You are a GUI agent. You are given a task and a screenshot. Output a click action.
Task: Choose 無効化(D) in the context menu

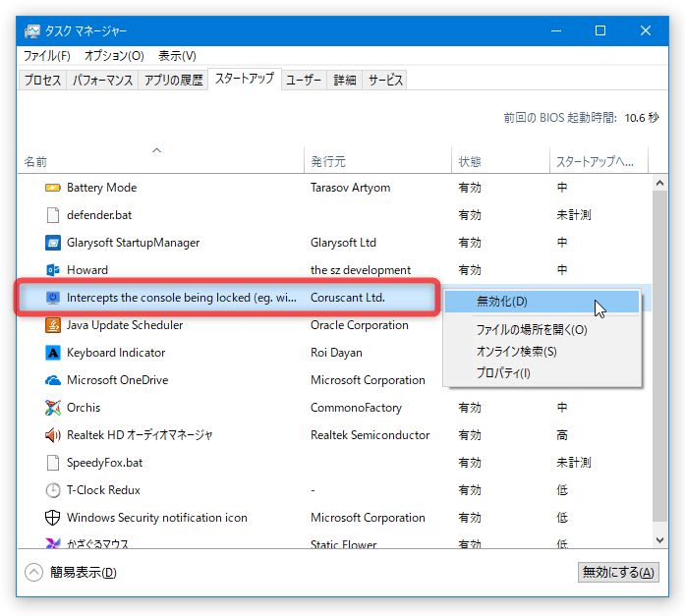pos(542,302)
